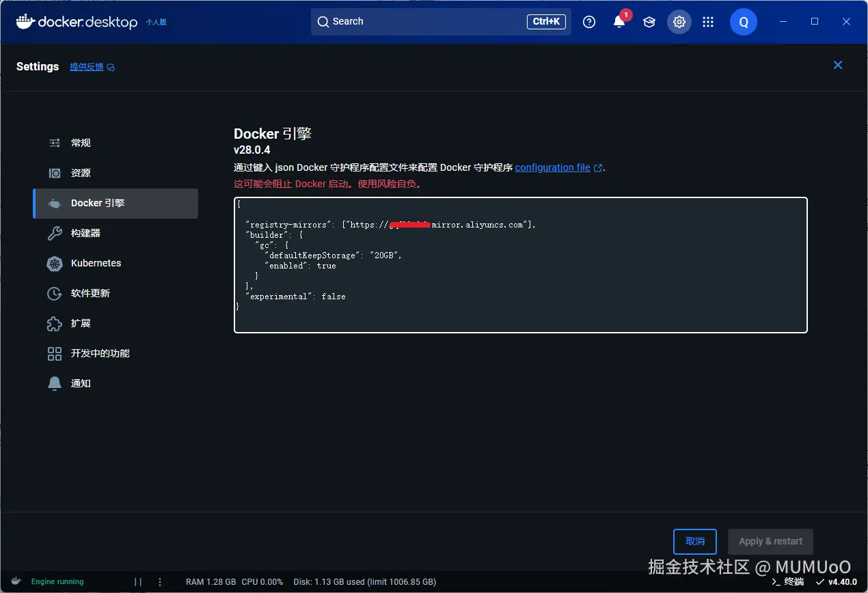Select the 构建器 settings section
The height and width of the screenshot is (593, 868).
[x=116, y=233]
